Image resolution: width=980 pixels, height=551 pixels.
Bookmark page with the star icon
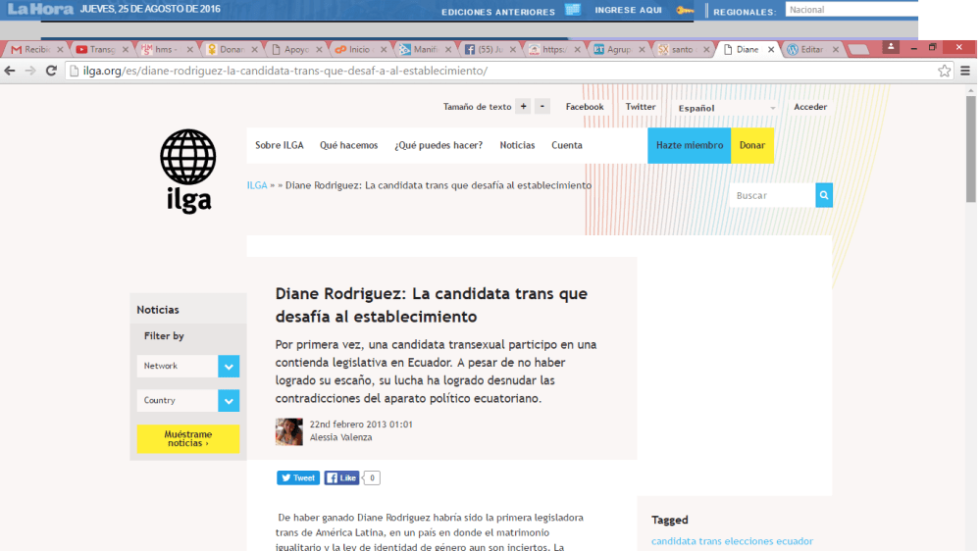coord(944,71)
